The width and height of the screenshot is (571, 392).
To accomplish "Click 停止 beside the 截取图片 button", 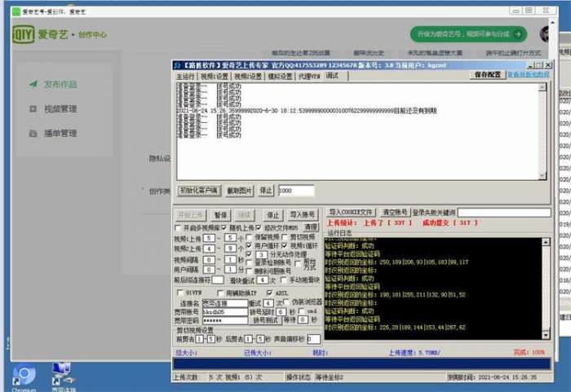I will 266,191.
